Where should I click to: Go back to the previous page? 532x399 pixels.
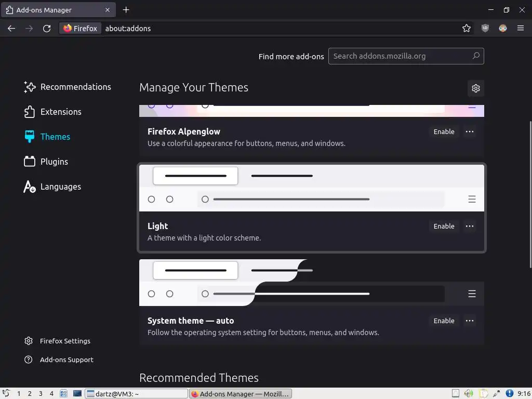(x=11, y=29)
